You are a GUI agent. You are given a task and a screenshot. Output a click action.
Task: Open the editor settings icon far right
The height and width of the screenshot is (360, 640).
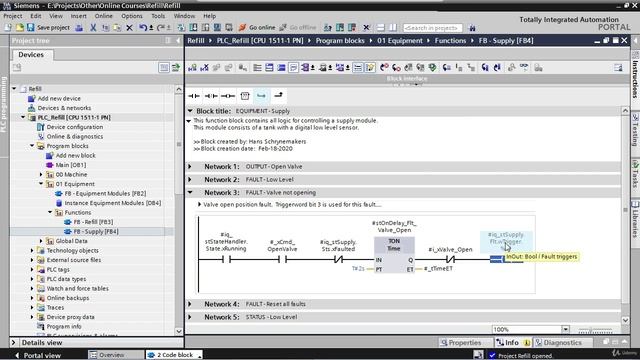point(618,68)
